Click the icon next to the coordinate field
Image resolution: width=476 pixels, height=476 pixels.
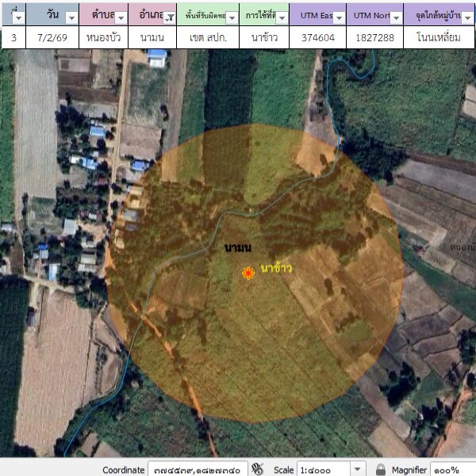click(257, 469)
